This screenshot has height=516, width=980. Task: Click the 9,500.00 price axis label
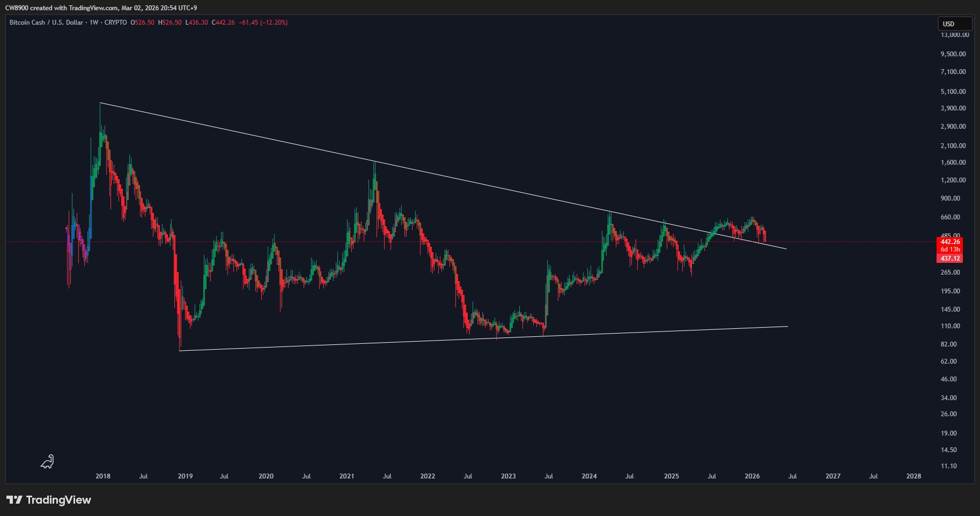click(953, 54)
